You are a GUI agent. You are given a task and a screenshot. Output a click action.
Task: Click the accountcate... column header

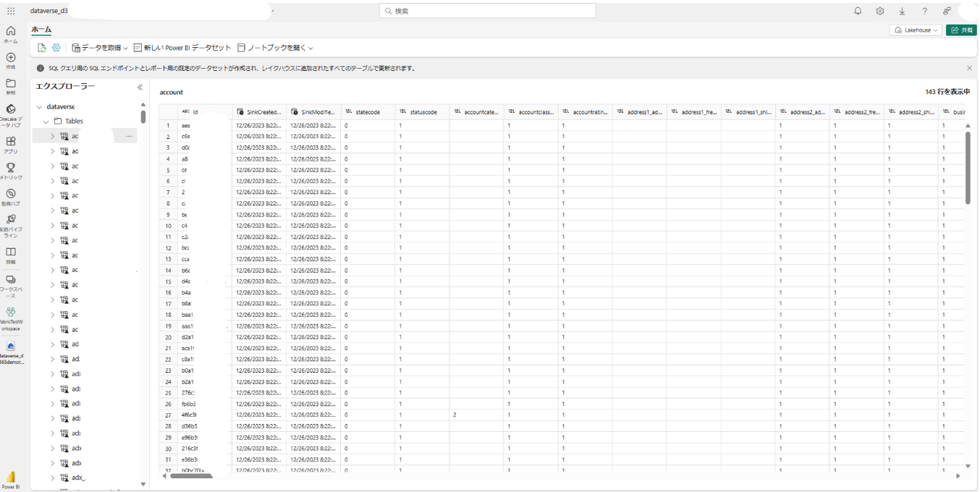476,112
